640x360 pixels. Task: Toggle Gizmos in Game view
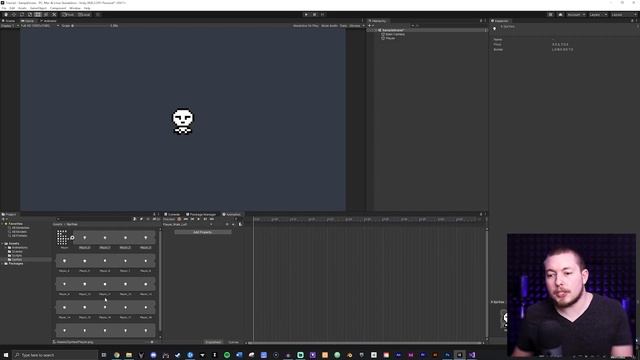[356, 26]
